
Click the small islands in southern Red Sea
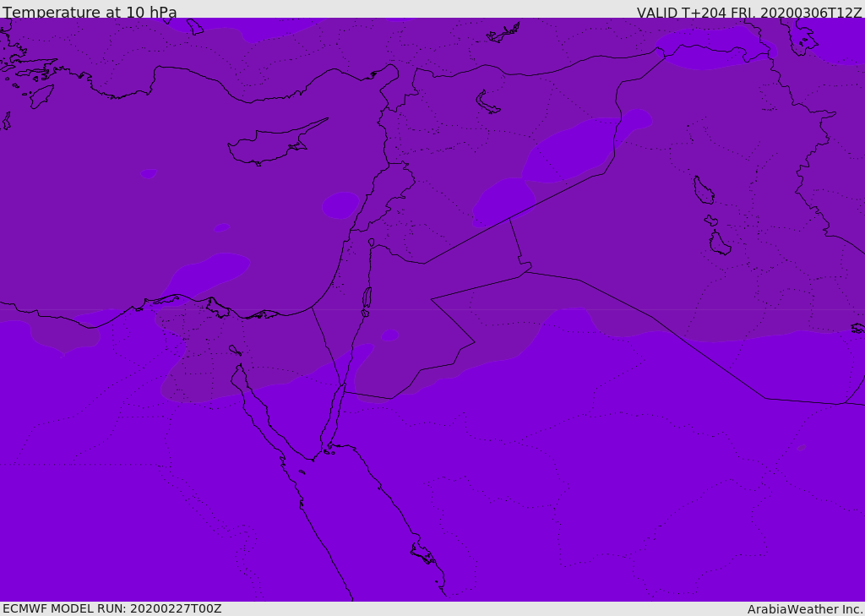coord(422,553)
